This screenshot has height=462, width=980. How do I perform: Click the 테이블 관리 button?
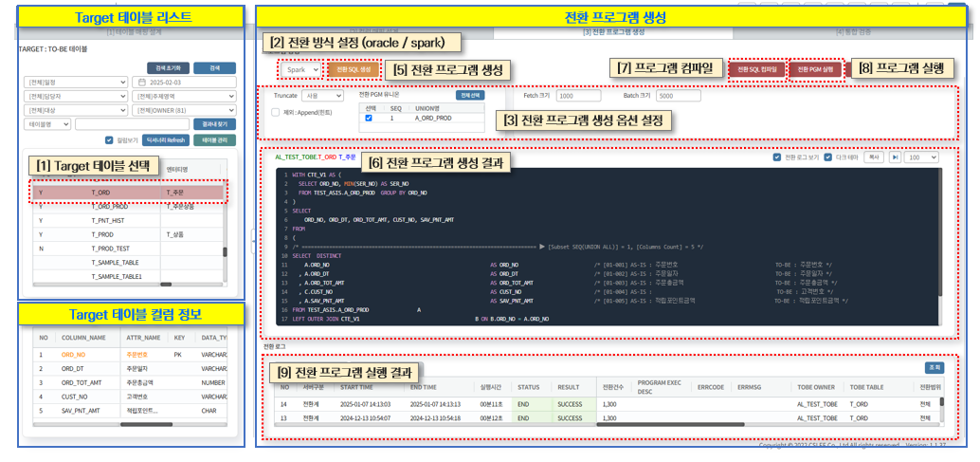tap(214, 140)
